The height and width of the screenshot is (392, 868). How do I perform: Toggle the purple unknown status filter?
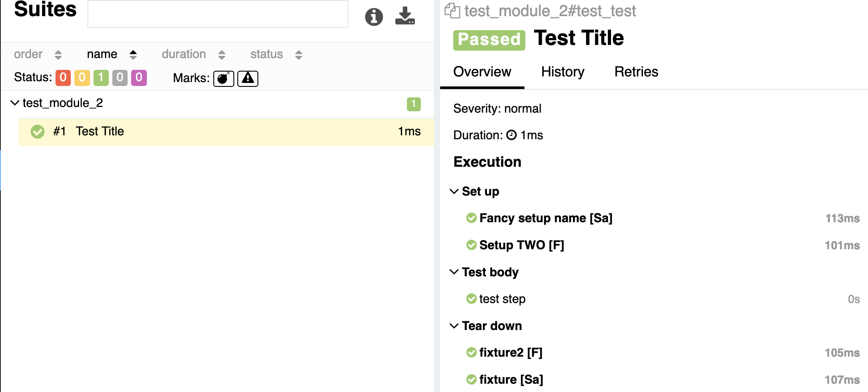click(139, 78)
